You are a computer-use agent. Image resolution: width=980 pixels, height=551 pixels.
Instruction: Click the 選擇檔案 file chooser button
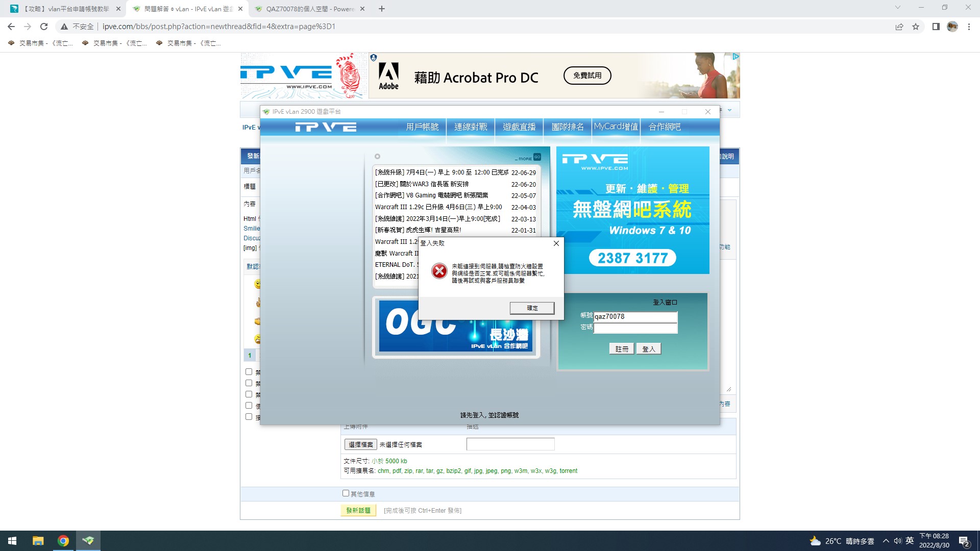click(360, 444)
